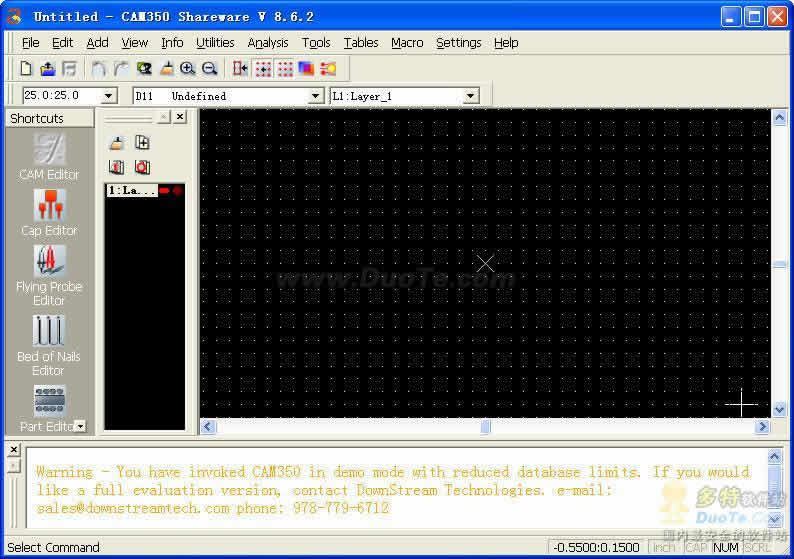Viewport: 794px width, 559px height.
Task: Open the Macro menu
Action: click(407, 43)
